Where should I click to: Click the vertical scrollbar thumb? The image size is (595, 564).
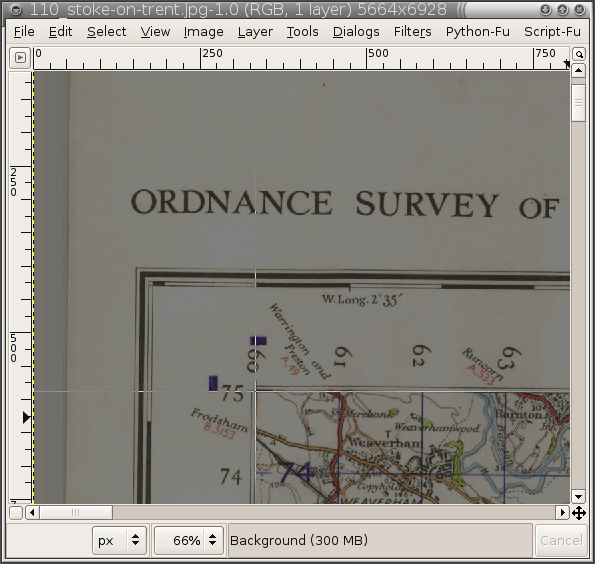(578, 103)
